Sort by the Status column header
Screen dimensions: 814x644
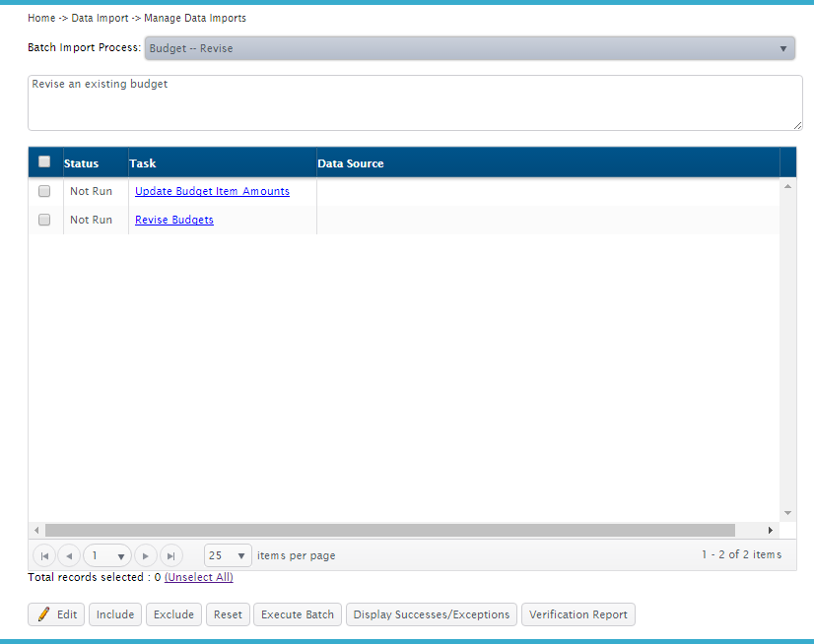tap(81, 163)
